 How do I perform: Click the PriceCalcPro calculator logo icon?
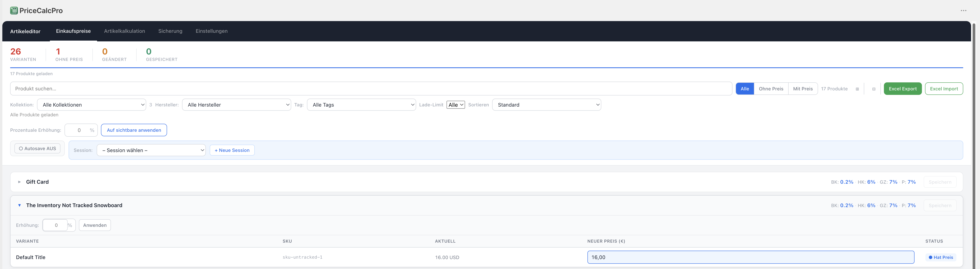14,11
